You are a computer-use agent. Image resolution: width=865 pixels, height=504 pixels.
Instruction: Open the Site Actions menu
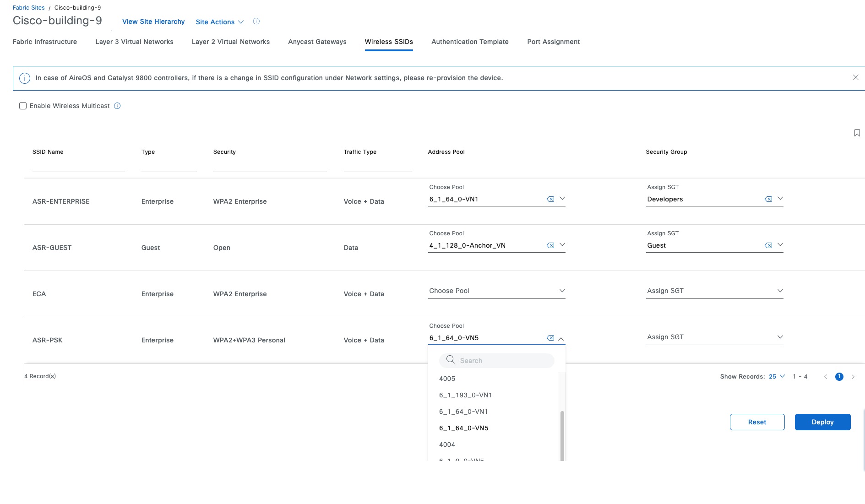[219, 22]
